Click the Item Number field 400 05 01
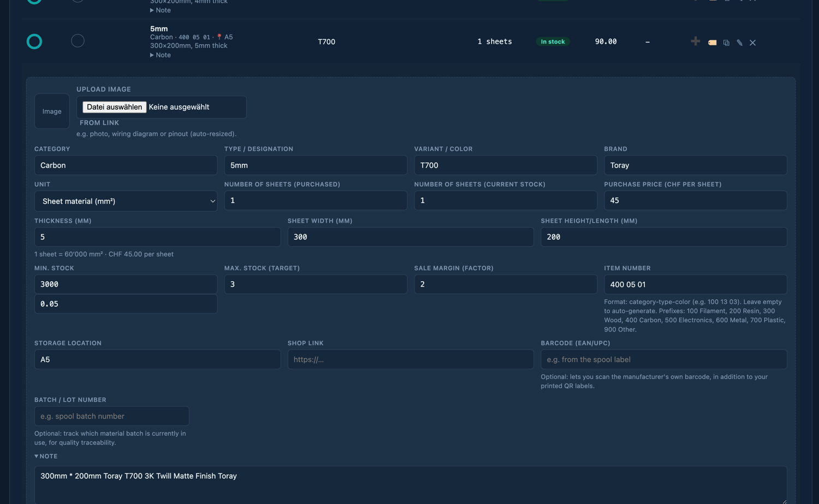The width and height of the screenshot is (819, 504). click(696, 284)
